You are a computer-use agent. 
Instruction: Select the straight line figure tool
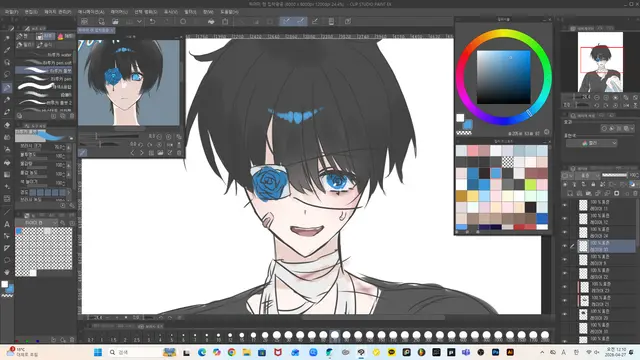tap(7, 212)
